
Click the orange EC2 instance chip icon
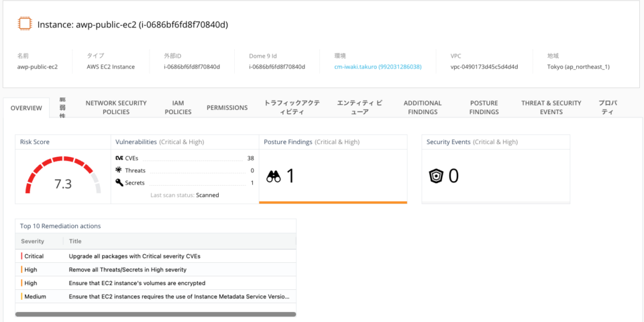[24, 24]
